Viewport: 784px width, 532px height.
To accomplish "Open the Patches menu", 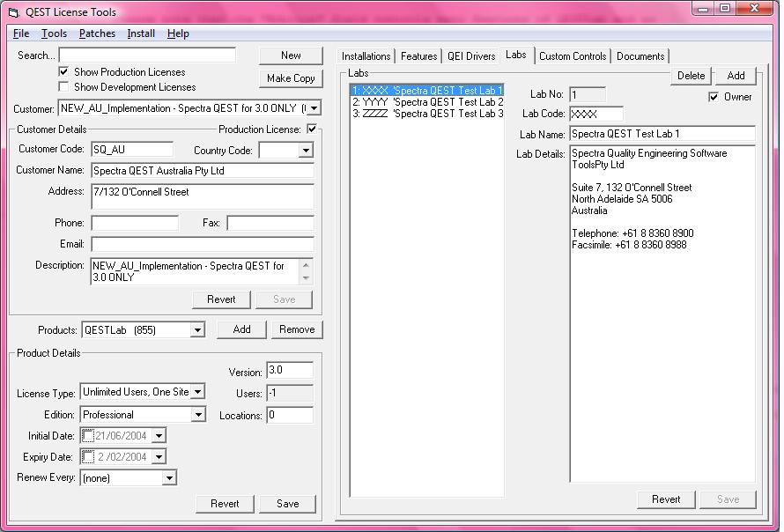I will tap(97, 33).
